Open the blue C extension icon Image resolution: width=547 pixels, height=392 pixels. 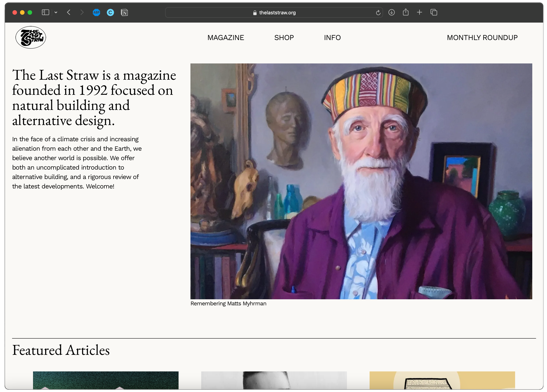coord(110,12)
